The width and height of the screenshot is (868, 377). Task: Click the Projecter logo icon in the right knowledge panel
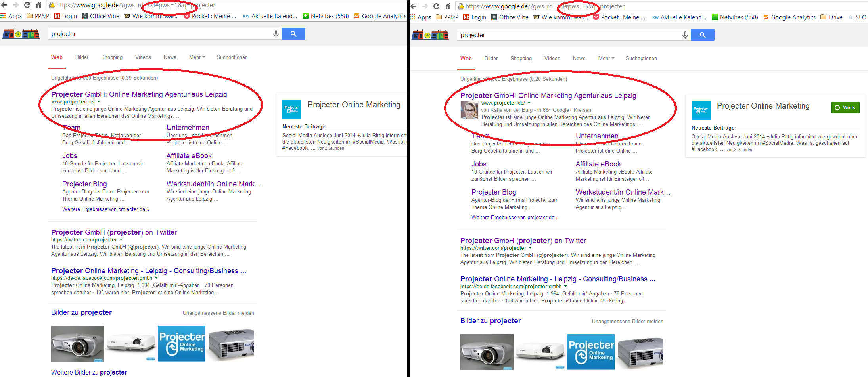click(701, 111)
